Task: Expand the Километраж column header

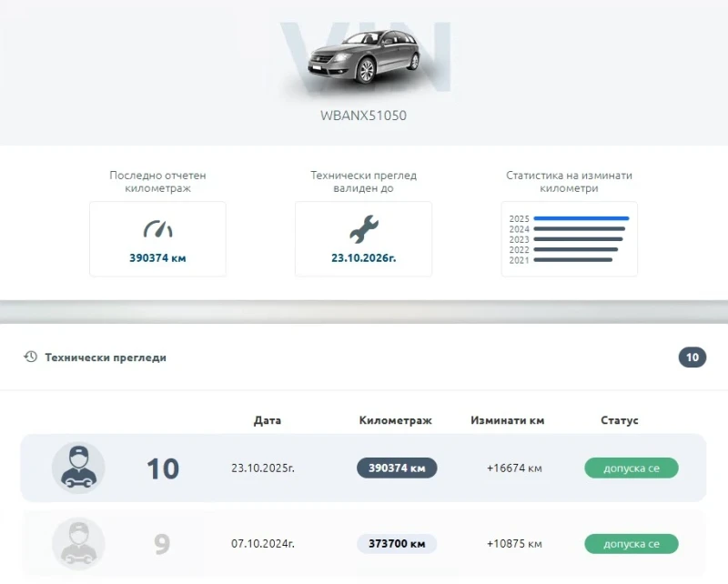Action: [397, 420]
